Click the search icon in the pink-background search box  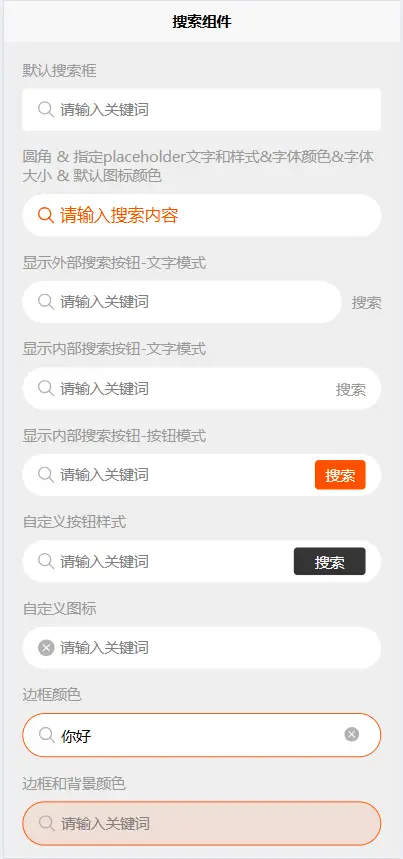click(47, 823)
